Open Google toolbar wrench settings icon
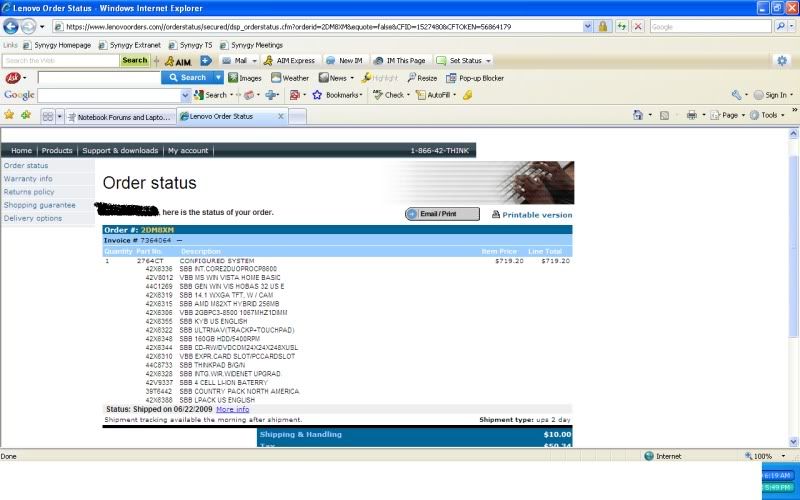 [736, 95]
